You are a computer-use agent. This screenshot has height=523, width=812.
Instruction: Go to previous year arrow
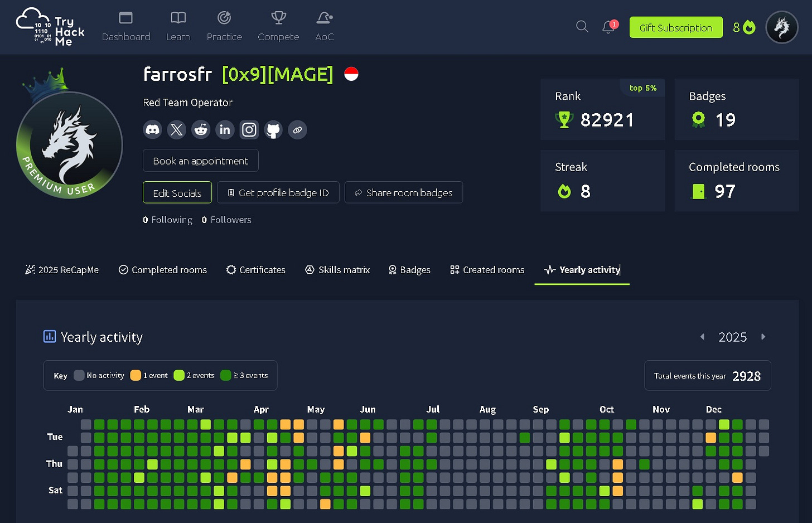pos(703,337)
